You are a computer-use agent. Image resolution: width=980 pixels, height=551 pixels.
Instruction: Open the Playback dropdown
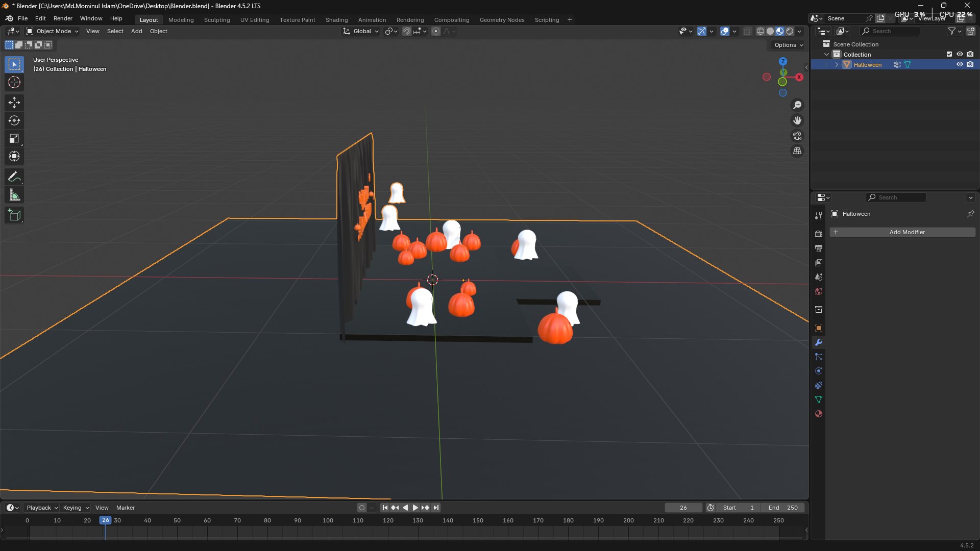click(42, 508)
